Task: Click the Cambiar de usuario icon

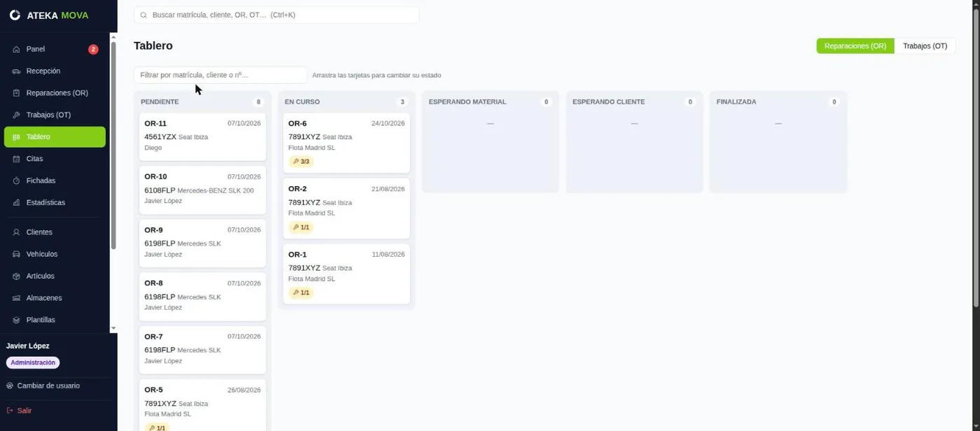Action: tap(10, 386)
